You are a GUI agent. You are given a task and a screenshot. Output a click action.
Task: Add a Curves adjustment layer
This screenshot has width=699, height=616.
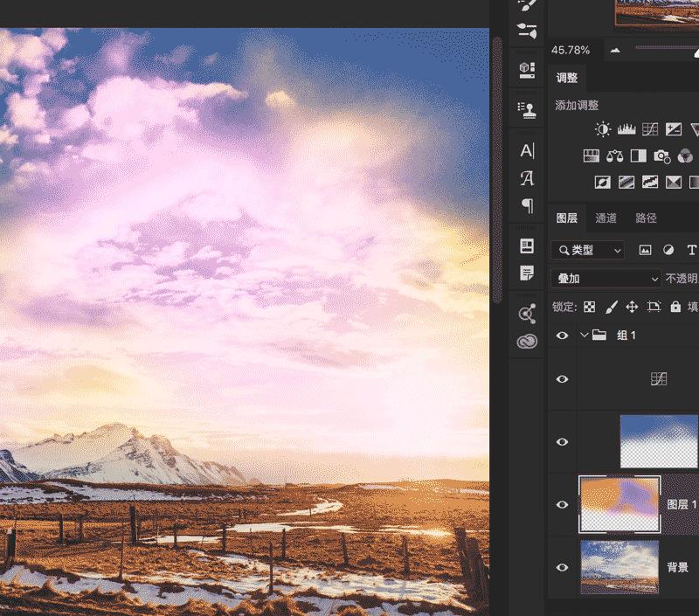pos(649,129)
